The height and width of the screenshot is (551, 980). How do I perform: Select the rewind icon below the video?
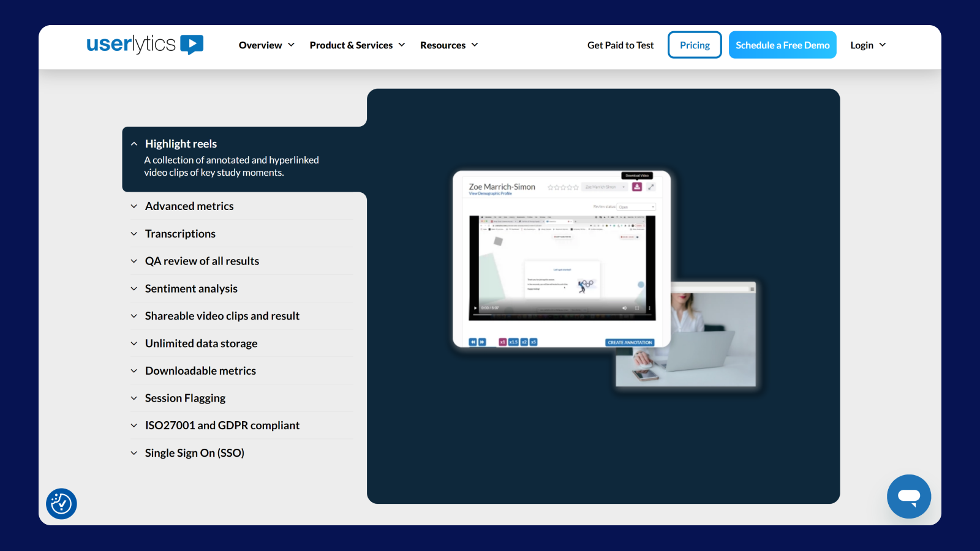pos(473,342)
